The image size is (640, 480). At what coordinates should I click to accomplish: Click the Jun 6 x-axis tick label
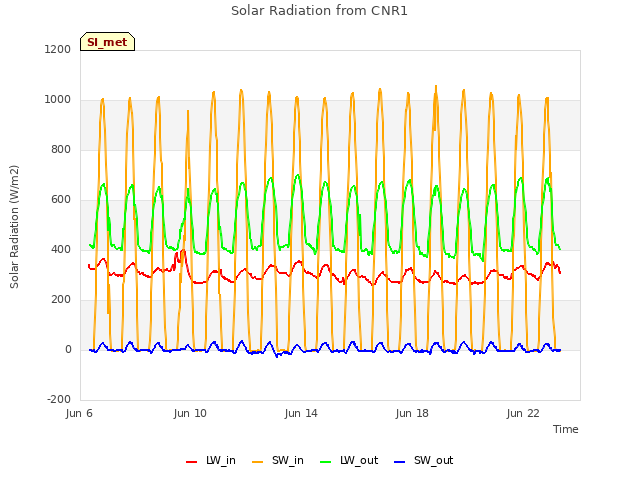click(79, 413)
